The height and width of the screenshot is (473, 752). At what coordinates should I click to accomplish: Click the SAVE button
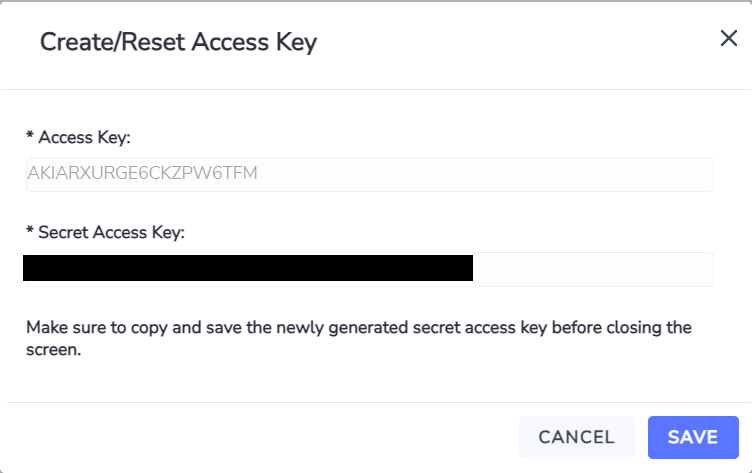pos(693,437)
